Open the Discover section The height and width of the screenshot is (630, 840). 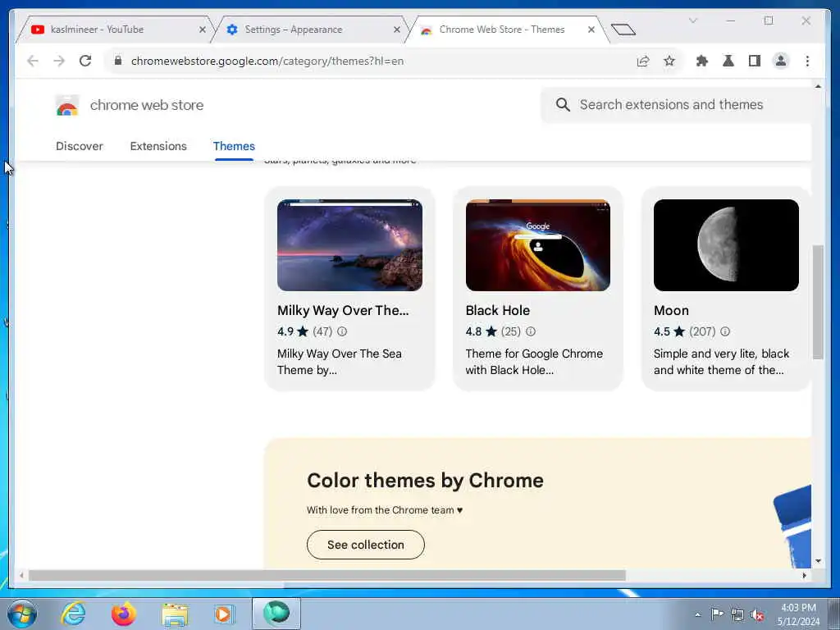click(80, 146)
